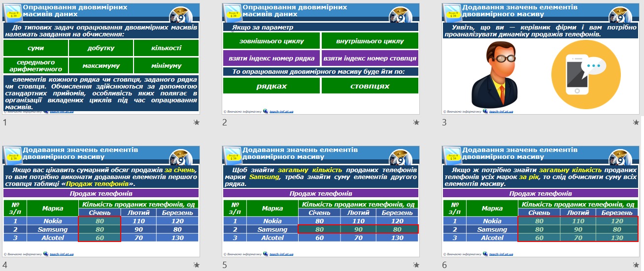Click purple 'взяти індекс номер рядка' box
The width and height of the screenshot is (644, 271).
pyautogui.click(x=271, y=58)
